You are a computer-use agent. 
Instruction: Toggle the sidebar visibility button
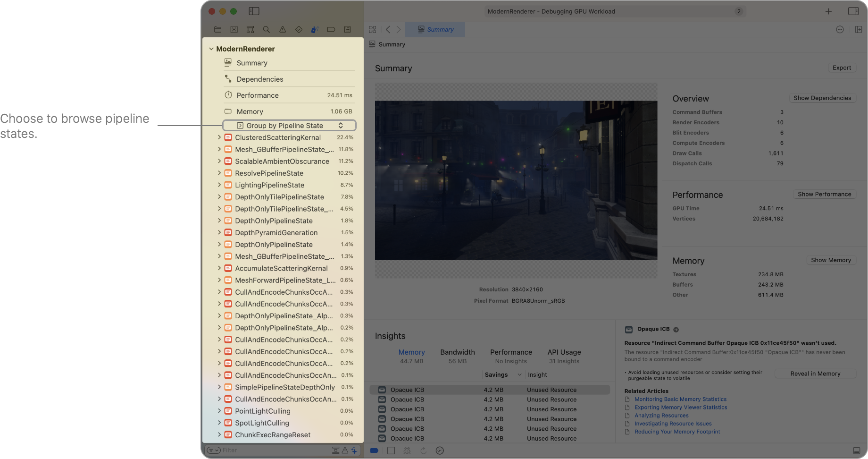[254, 11]
